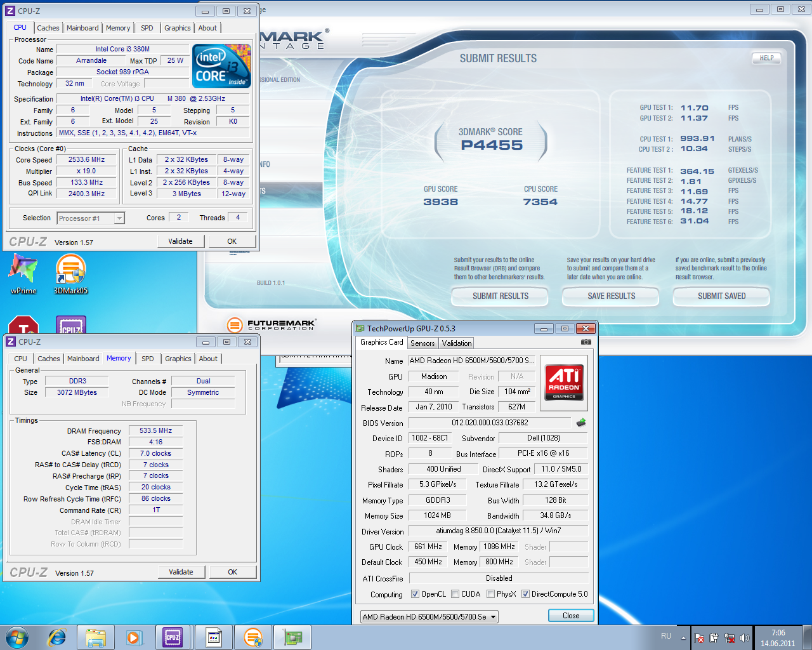Viewport: 812px width, 650px height.
Task: Click the GPU-Z title bar icon
Action: [x=360, y=328]
